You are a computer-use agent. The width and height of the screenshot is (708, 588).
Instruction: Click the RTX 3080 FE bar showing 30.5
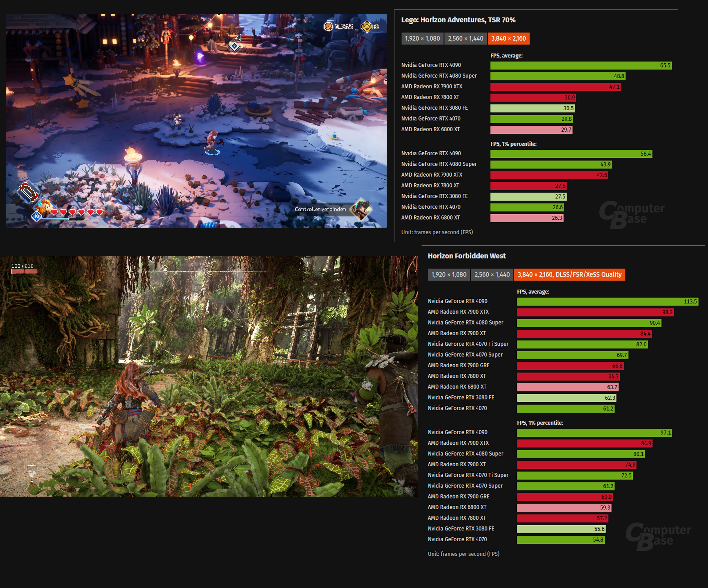tap(532, 108)
